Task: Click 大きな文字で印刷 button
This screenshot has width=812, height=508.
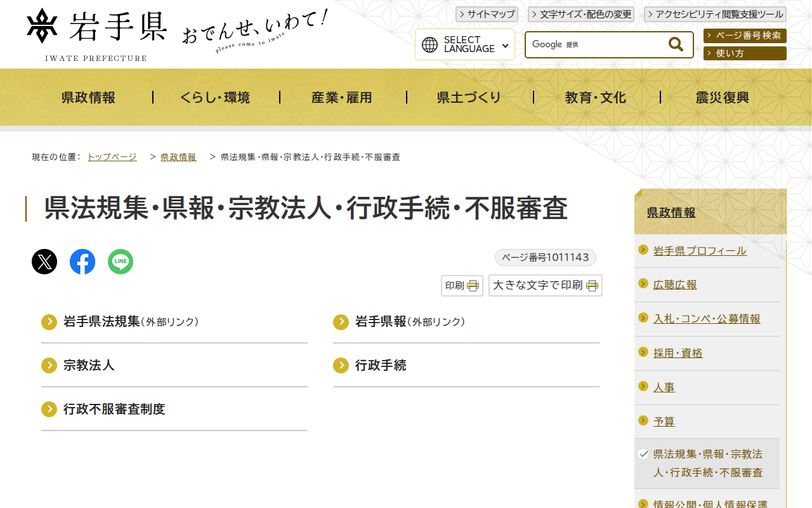Action: (x=546, y=286)
